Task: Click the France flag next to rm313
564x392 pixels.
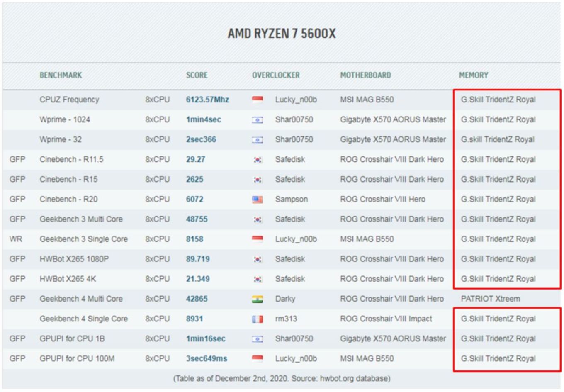Action: [258, 319]
